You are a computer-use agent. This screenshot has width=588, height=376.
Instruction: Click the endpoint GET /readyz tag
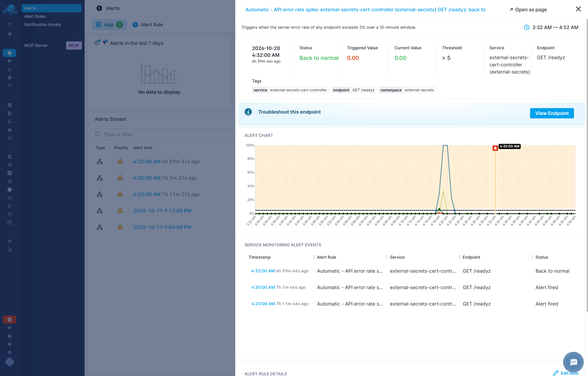pyautogui.click(x=353, y=90)
